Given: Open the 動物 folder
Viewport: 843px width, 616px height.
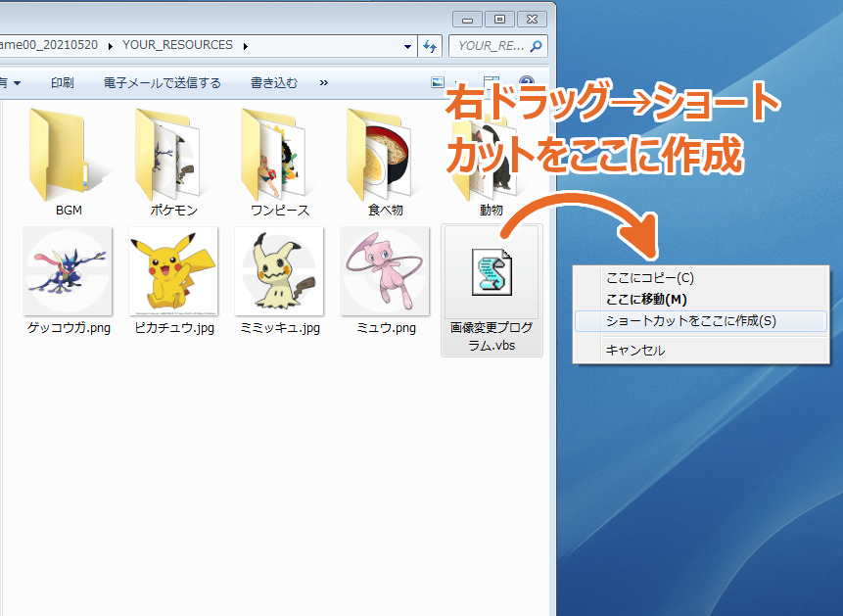Looking at the screenshot, I should point(491,162).
